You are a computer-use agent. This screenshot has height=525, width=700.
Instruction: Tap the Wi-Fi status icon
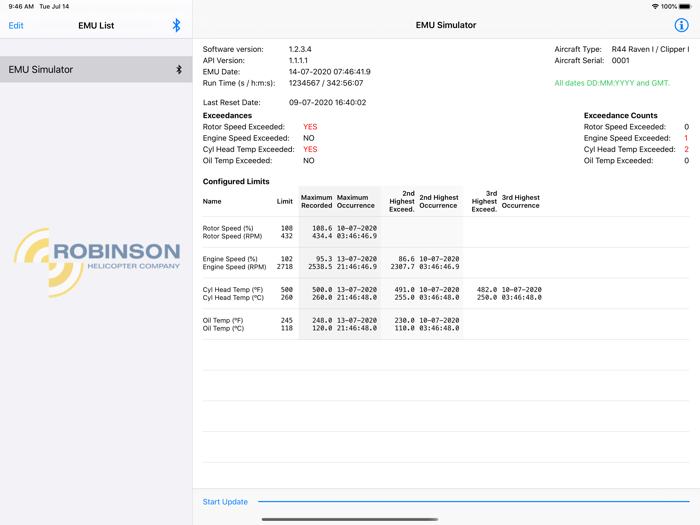[655, 6]
